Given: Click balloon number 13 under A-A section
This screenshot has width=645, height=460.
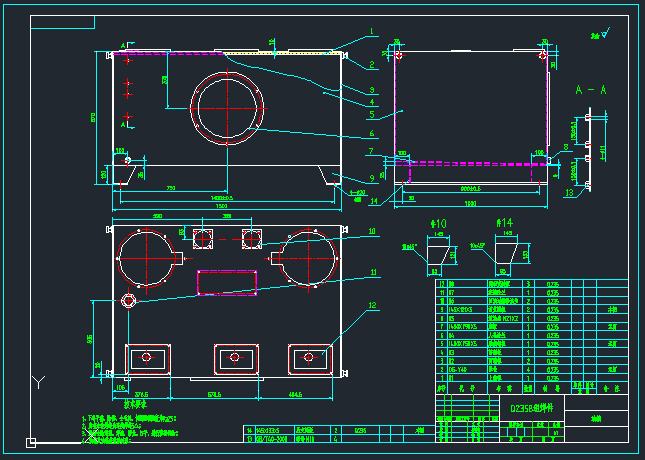Looking at the screenshot, I should (x=569, y=193).
